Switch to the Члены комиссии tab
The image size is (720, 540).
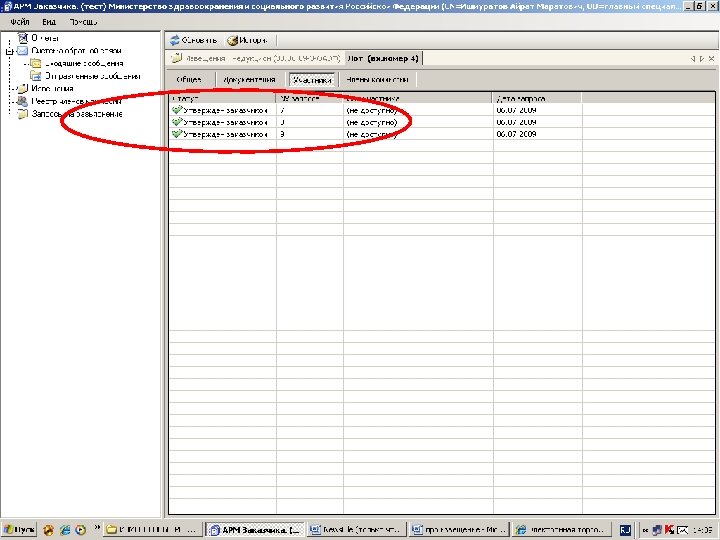pyautogui.click(x=377, y=79)
